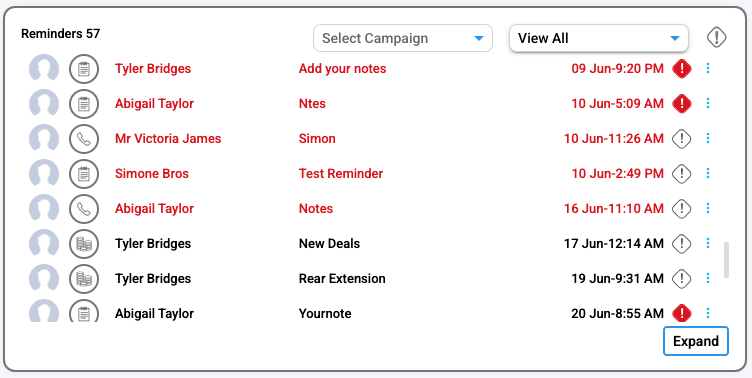
Task: Click avatar thumbnail in 16 Jun Notes row
Action: 44,209
